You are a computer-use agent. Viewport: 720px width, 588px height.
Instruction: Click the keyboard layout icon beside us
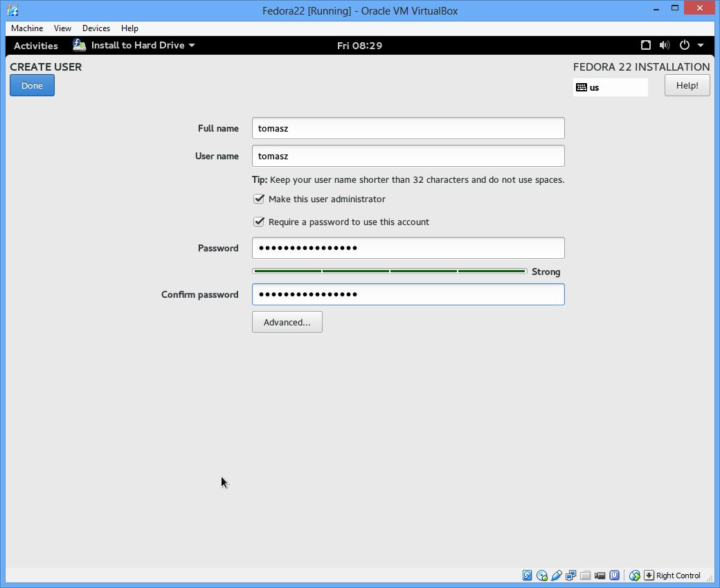[x=582, y=87]
